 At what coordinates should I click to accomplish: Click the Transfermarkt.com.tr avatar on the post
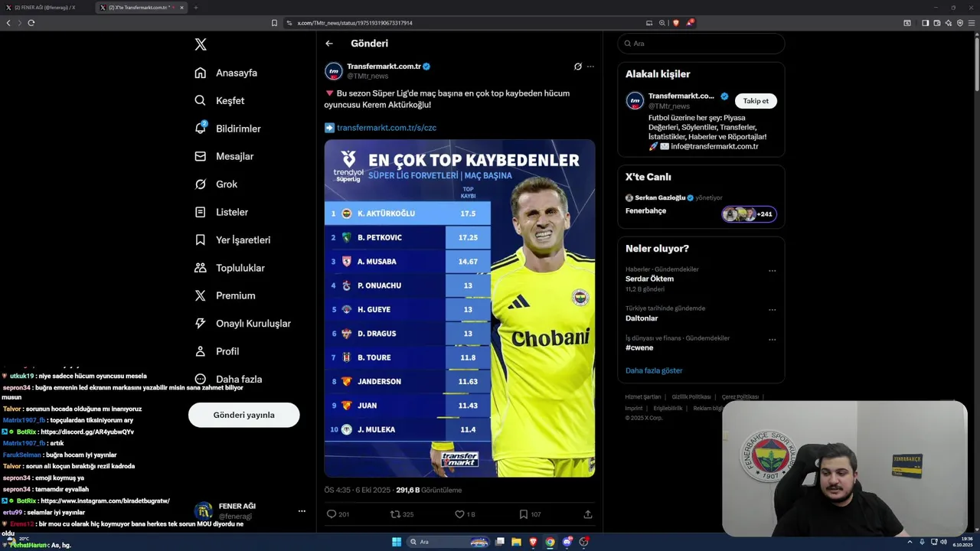point(334,71)
